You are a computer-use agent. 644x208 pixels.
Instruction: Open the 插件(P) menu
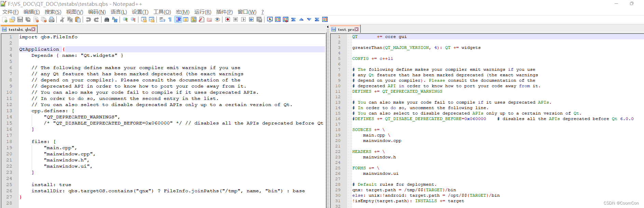pyautogui.click(x=224, y=12)
